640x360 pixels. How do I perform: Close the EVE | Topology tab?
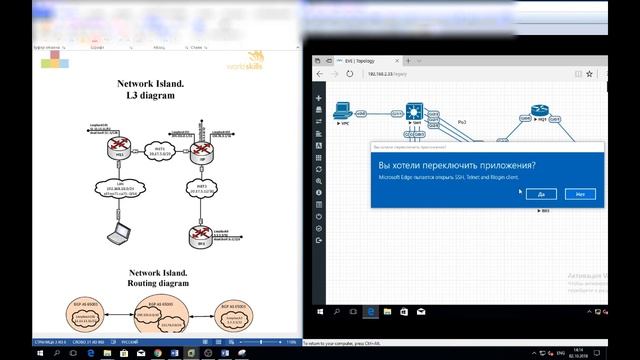(x=397, y=61)
